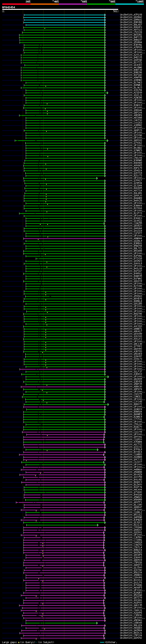This screenshot has width=146, height=644.
Task: Click the green alignment bar for A2SE49
Action: [x=67, y=93]
